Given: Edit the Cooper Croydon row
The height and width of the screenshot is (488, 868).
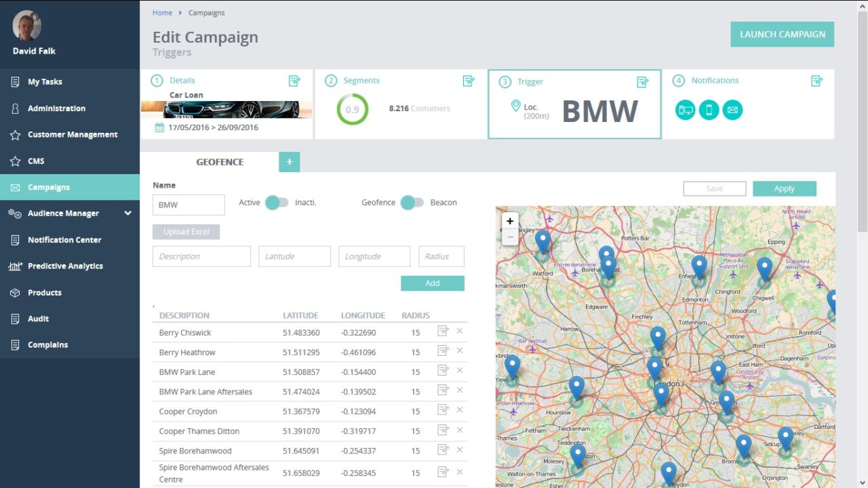Looking at the screenshot, I should (x=443, y=409).
